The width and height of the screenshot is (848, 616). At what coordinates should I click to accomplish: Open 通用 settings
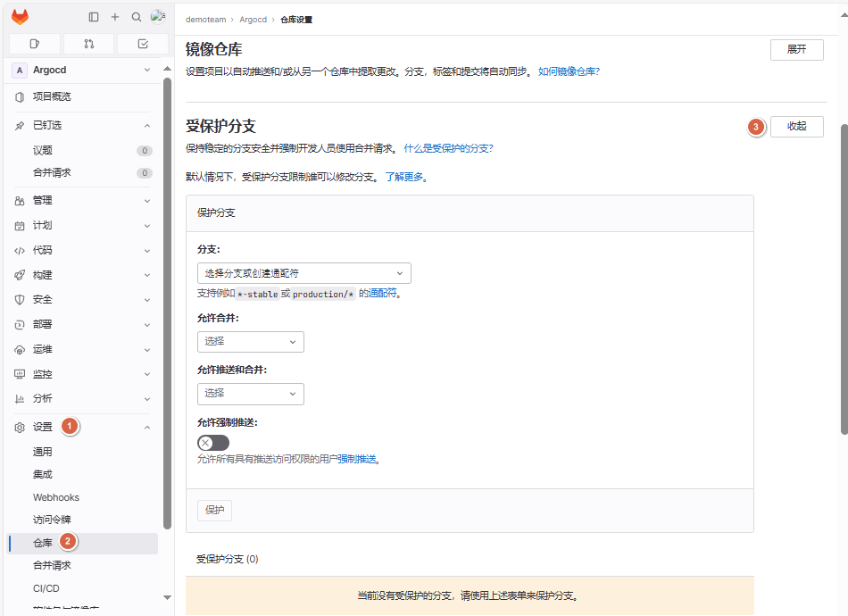84,452
